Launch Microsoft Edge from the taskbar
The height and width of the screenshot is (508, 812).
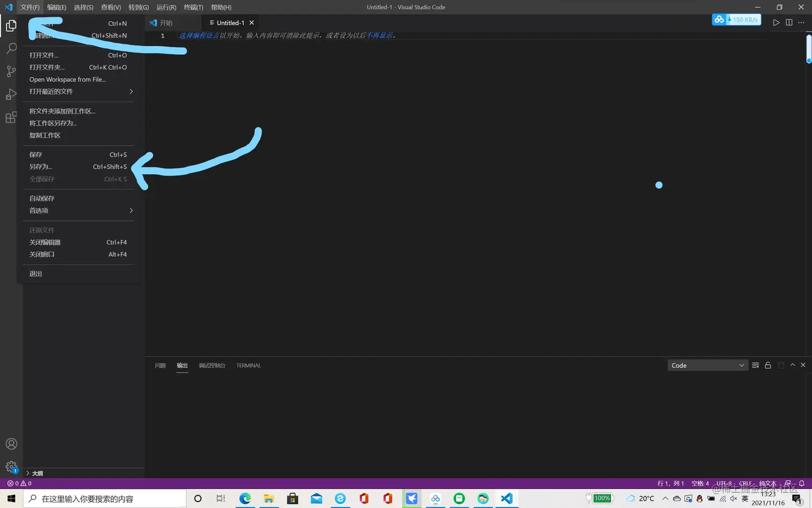coord(245,498)
